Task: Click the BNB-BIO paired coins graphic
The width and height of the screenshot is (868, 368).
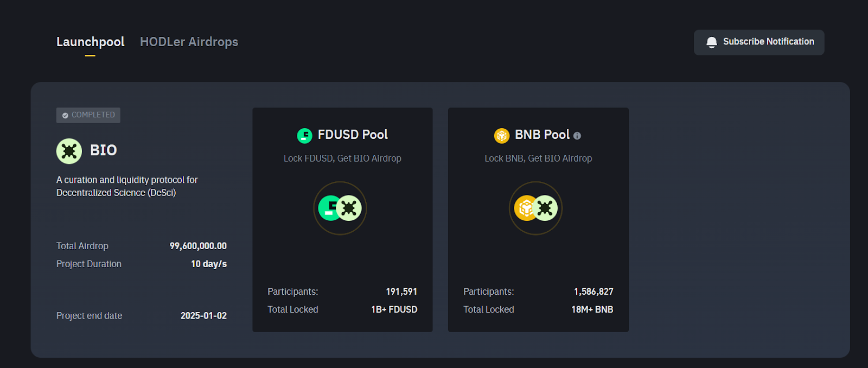Action: [536, 208]
